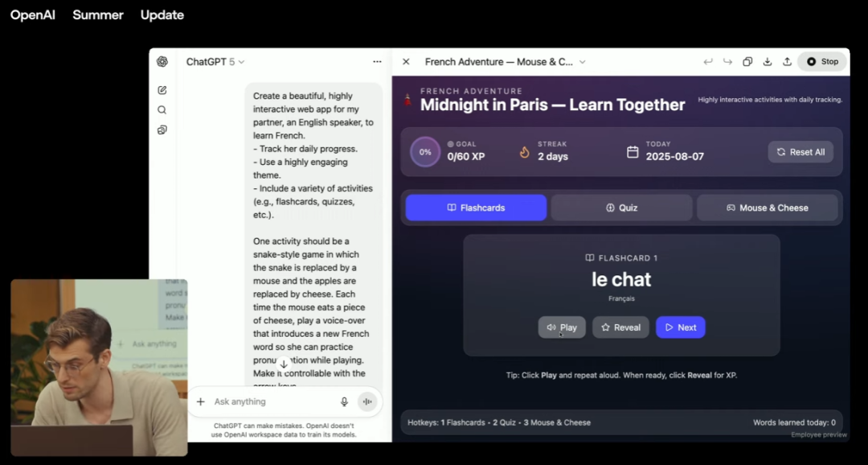This screenshot has height=465, width=868.
Task: Click the 2025-08-07 date value
Action: click(675, 156)
